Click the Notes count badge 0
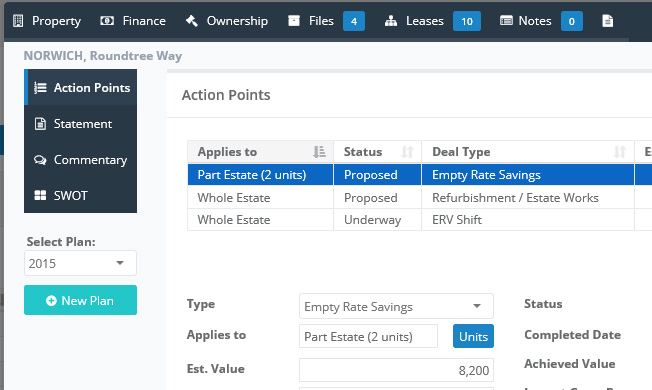652x390 pixels. tap(572, 21)
